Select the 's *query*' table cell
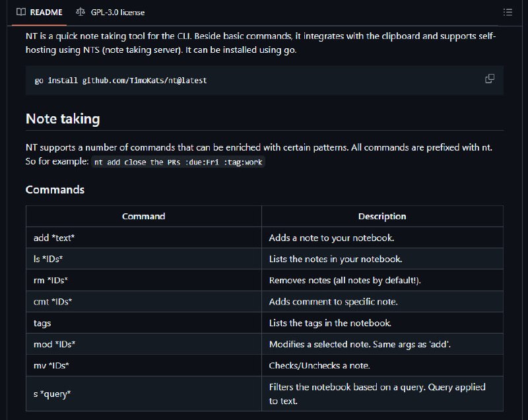Screen dimensions: 528x420 click(144, 394)
